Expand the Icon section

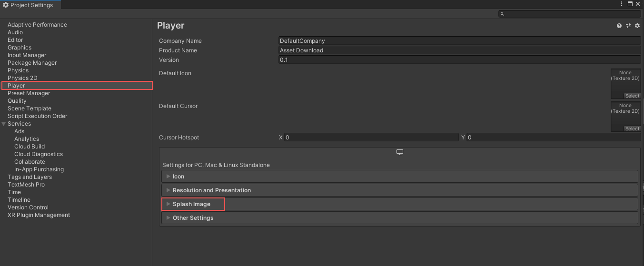point(178,177)
